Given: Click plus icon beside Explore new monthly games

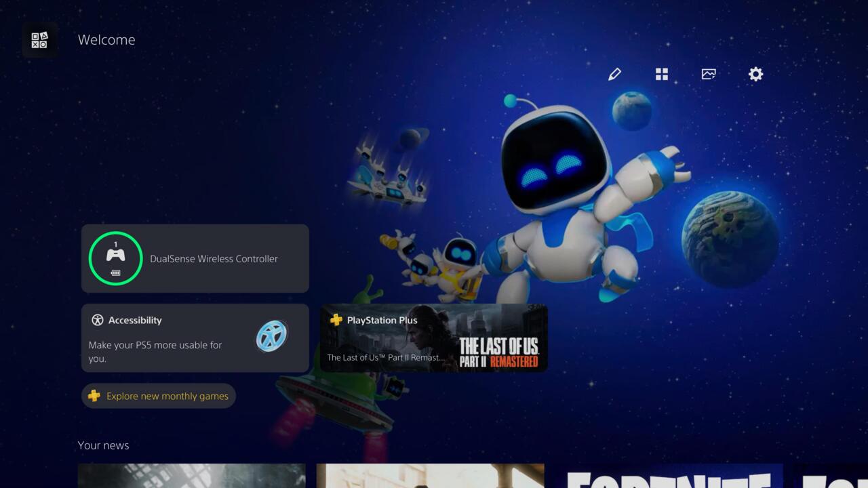Looking at the screenshot, I should tap(94, 396).
